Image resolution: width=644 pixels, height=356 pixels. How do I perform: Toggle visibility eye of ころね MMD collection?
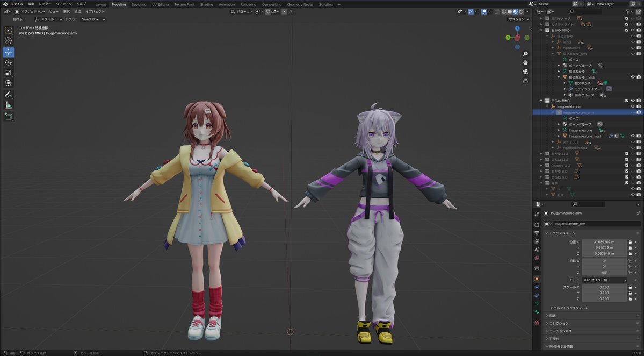pos(633,101)
